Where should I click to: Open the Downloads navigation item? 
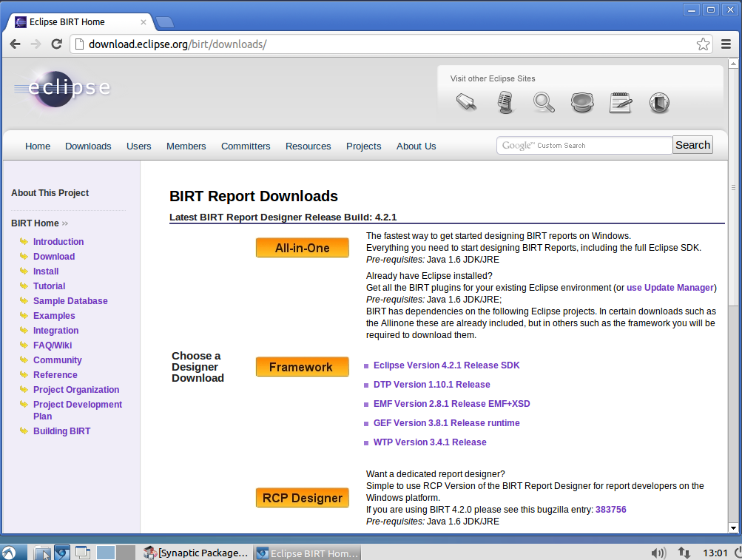(x=89, y=146)
